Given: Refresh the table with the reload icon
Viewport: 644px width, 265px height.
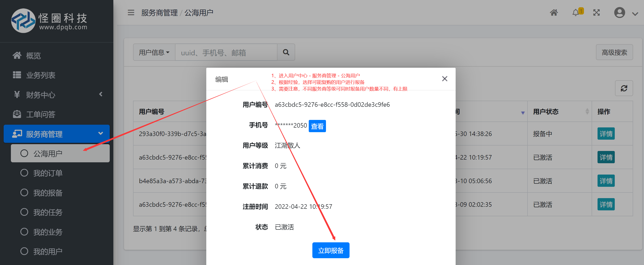Looking at the screenshot, I should [624, 88].
